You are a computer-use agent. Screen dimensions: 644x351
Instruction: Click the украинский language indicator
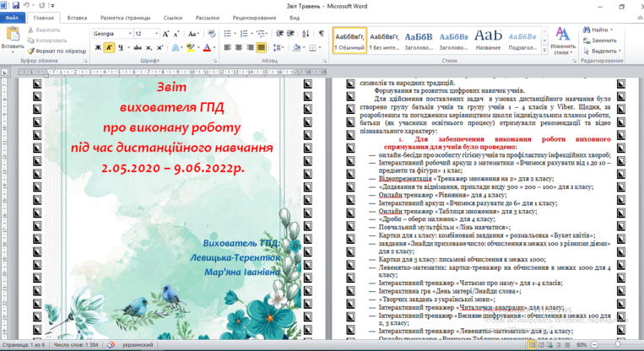tap(138, 345)
